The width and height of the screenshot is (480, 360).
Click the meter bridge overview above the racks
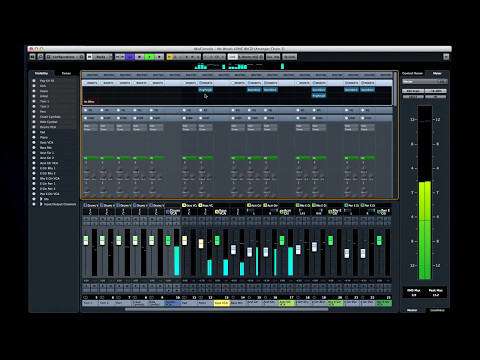[x=239, y=66]
